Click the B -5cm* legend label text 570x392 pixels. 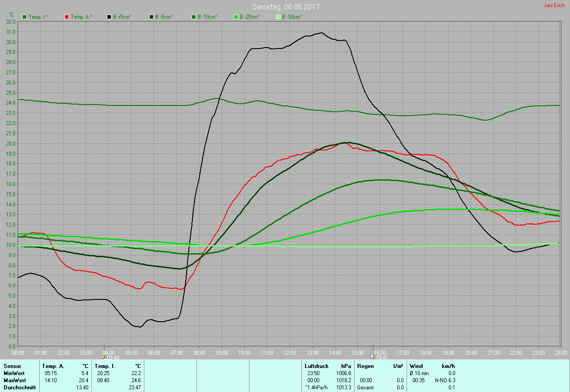pos(164,17)
